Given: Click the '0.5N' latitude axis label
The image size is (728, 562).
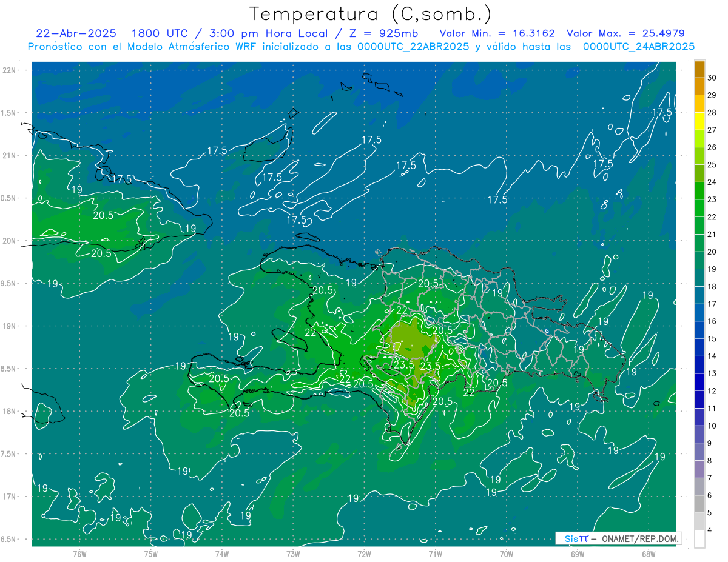Looking at the screenshot, I should (8, 198).
